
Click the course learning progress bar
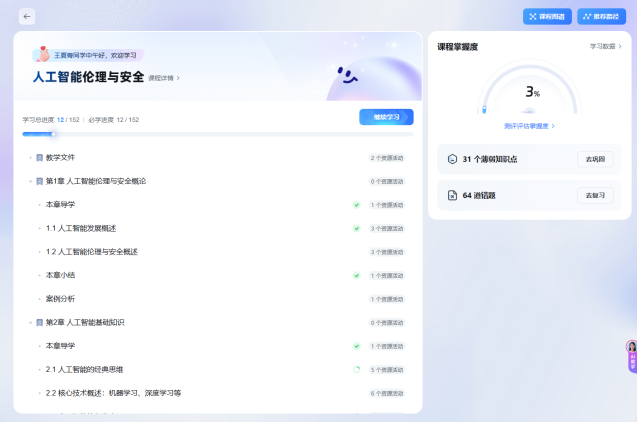tap(218, 134)
